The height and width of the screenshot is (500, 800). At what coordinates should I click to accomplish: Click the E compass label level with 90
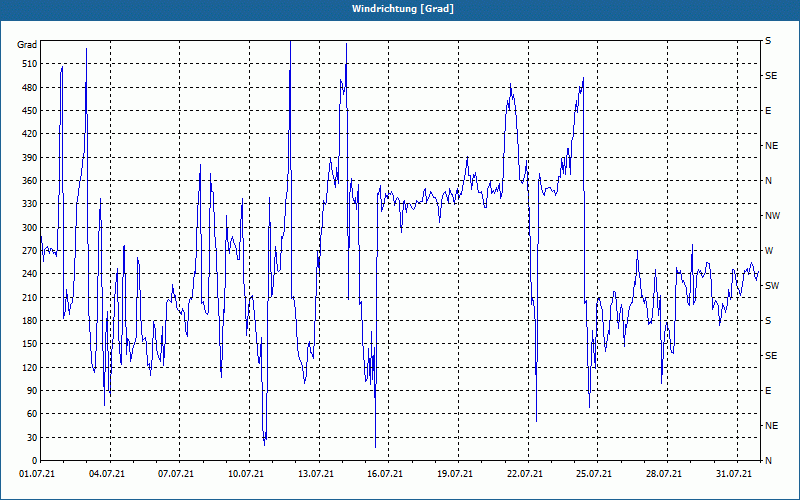pos(768,391)
